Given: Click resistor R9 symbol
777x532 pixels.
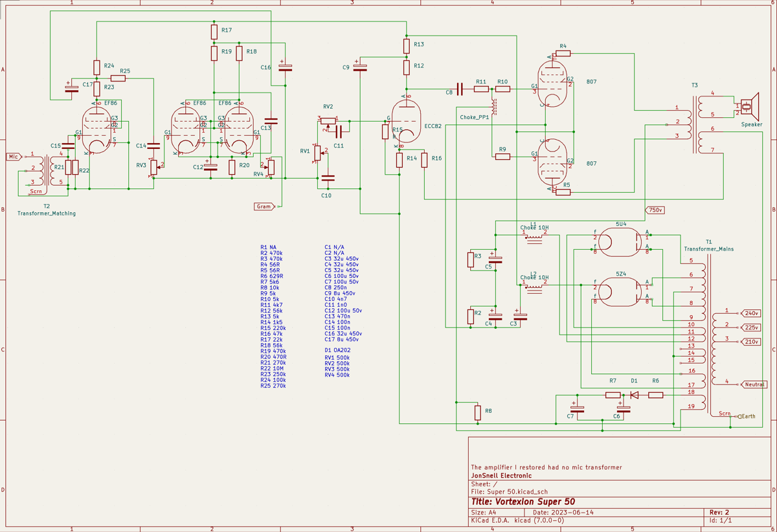Looking at the screenshot, I should click(x=502, y=157).
